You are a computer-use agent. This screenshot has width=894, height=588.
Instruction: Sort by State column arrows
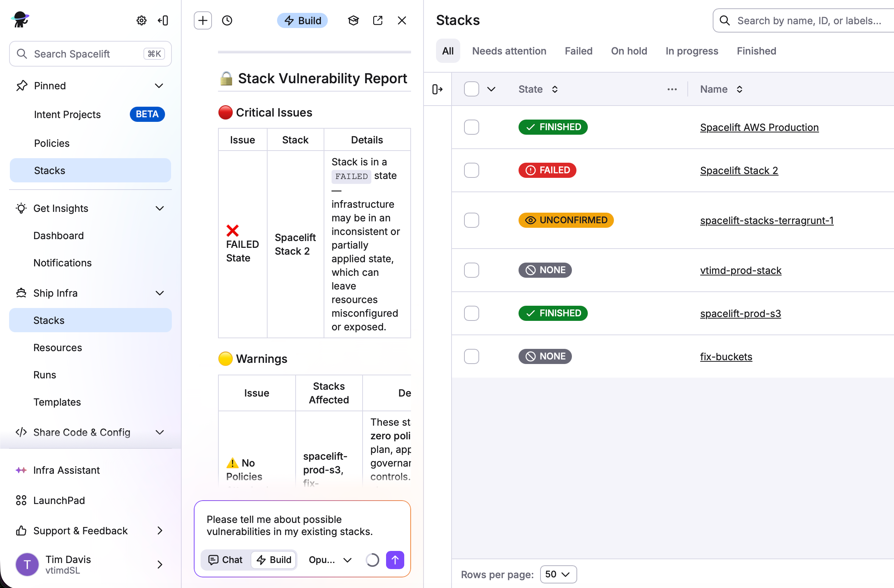click(x=555, y=89)
